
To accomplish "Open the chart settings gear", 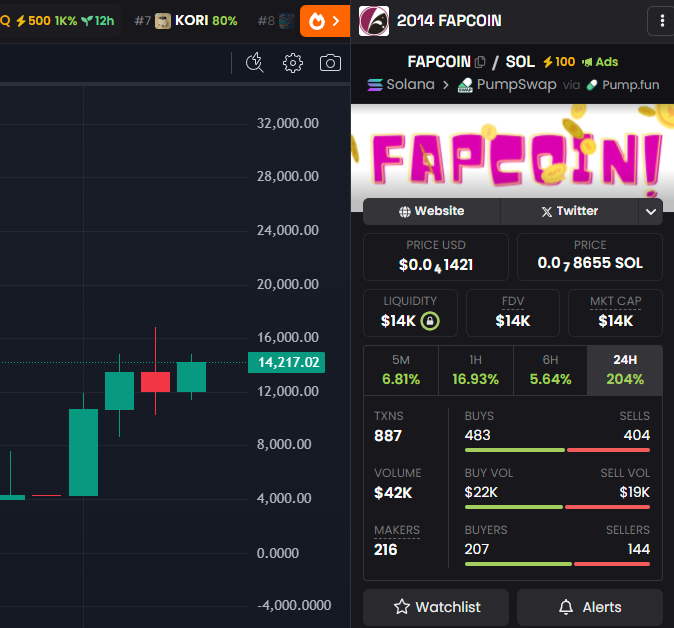I will (293, 63).
